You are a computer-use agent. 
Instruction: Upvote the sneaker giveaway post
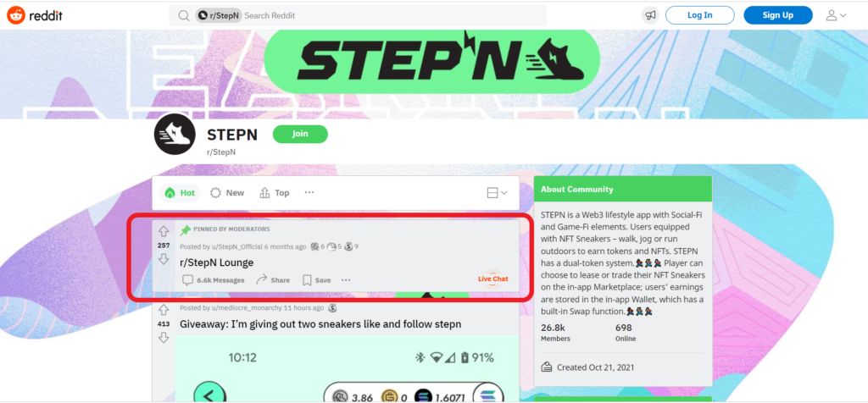(x=164, y=310)
